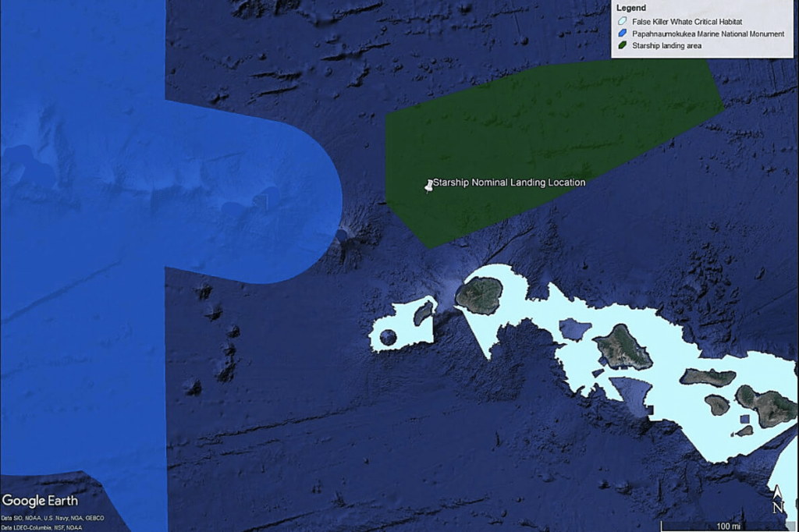Click the Data LDEO-Columbia attribution line
The image size is (799, 532).
43,527
